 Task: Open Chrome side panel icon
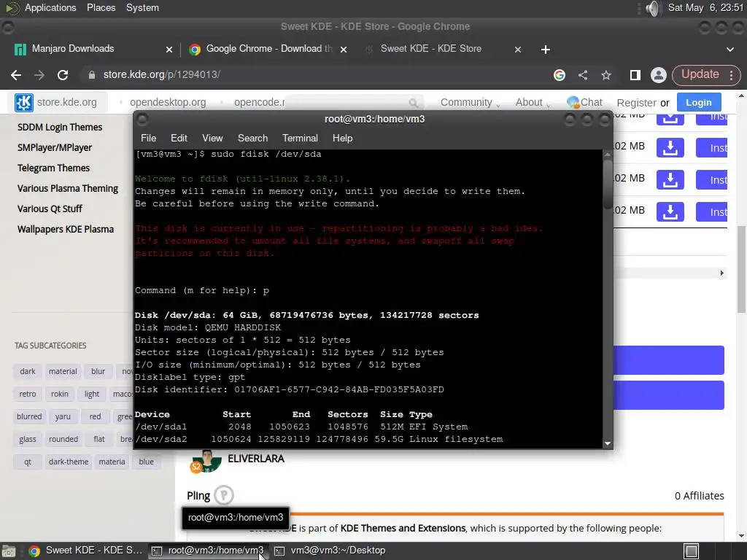635,75
